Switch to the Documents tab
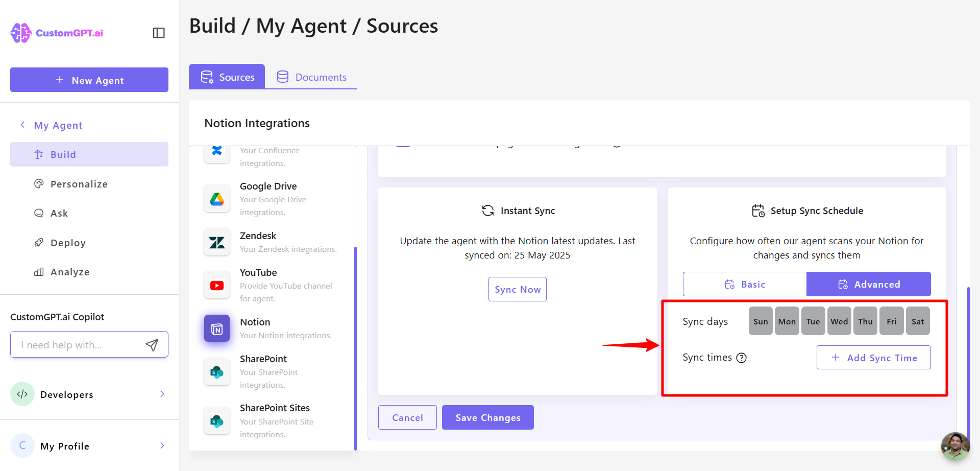 tap(311, 77)
